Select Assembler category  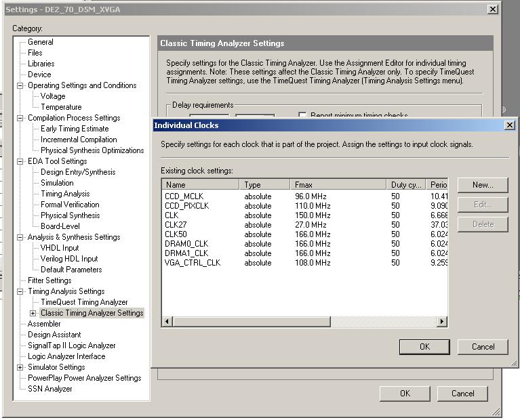coord(44,324)
